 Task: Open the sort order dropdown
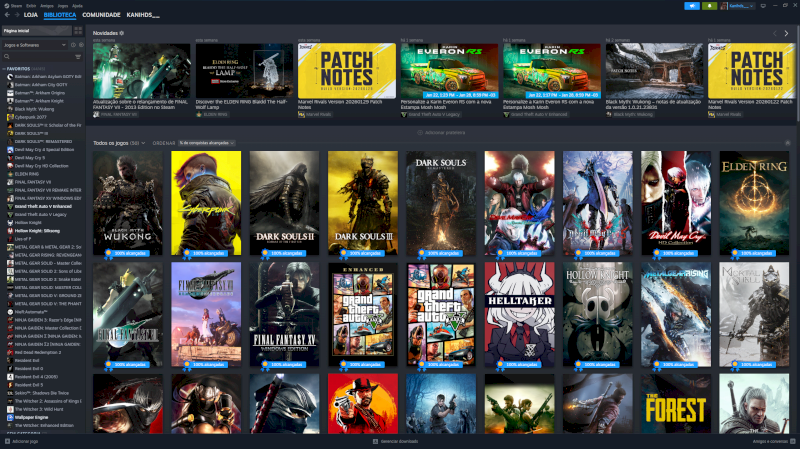tap(207, 143)
